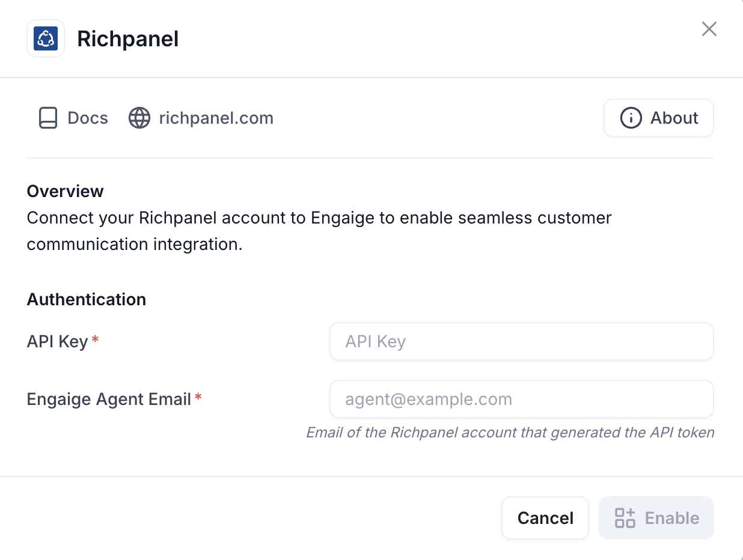The width and height of the screenshot is (743, 560).
Task: Click the Overview section heading
Action: (66, 191)
